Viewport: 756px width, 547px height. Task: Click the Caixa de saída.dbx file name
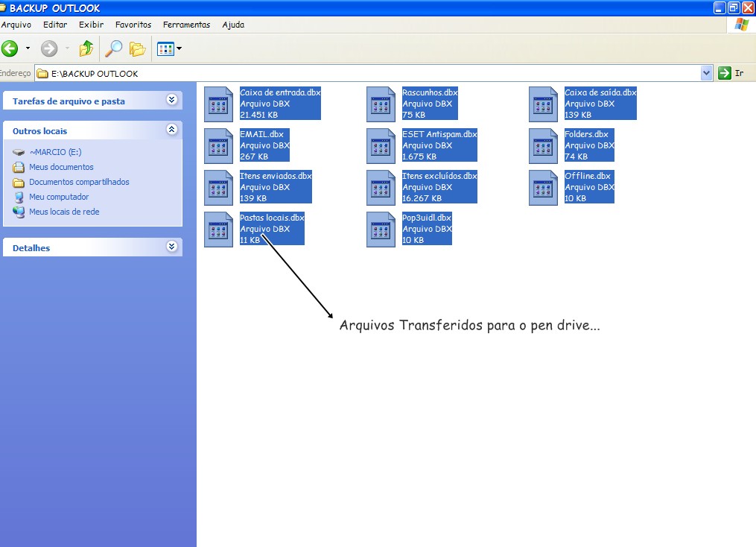(601, 92)
